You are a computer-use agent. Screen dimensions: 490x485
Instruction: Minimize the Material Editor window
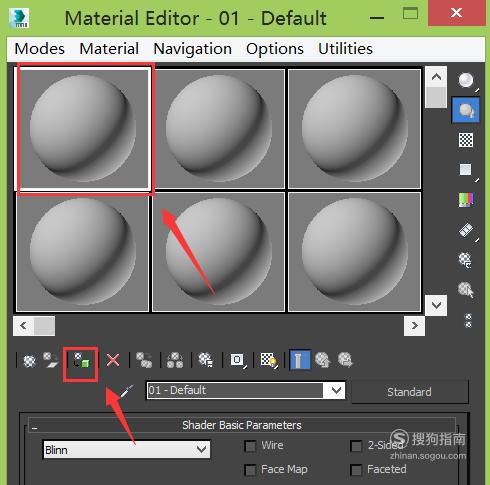tap(377, 17)
